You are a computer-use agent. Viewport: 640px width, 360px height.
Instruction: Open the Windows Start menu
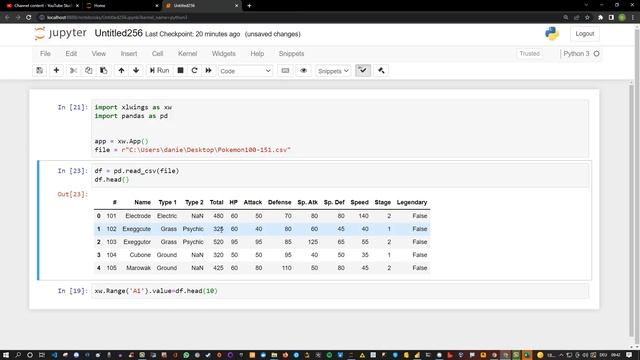coord(6,355)
